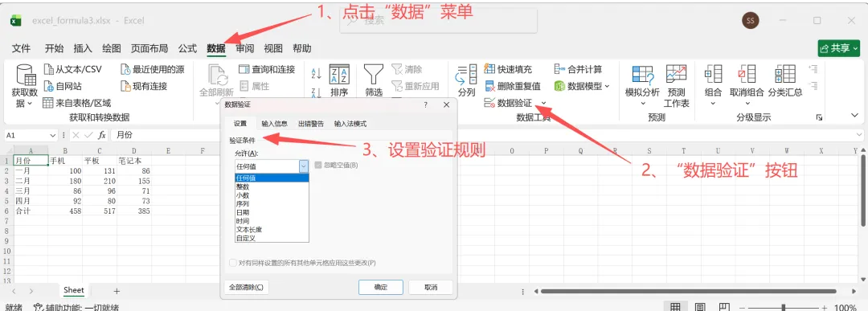Collapse the ribbon using the chevron

click(x=854, y=115)
